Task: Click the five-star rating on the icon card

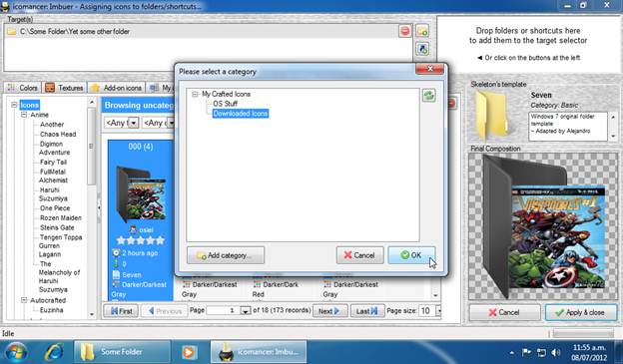Action: tap(140, 240)
